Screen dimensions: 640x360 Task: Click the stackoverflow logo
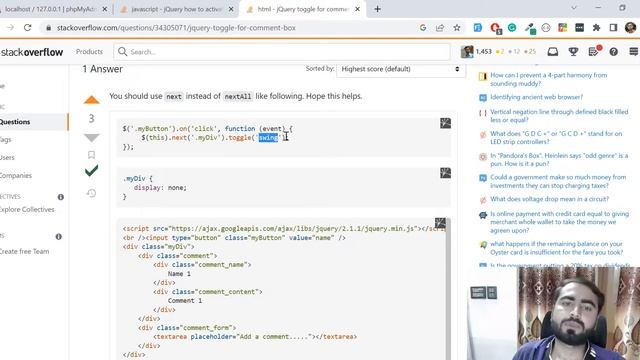(32, 52)
